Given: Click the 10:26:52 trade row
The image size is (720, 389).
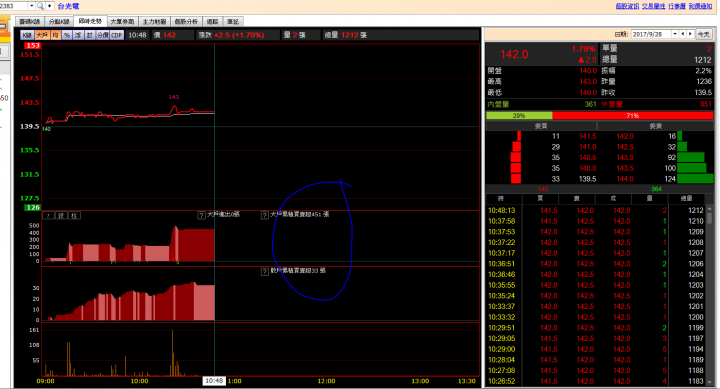Looking at the screenshot, I should pyautogui.click(x=596, y=381).
